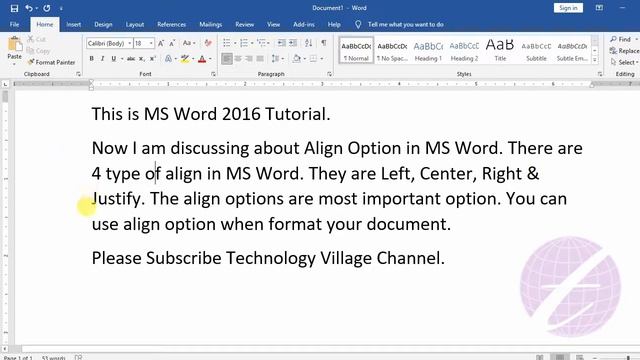Click the Ribbon Display Options icon
Viewport: 640px width, 360px height.
pyautogui.click(x=599, y=8)
